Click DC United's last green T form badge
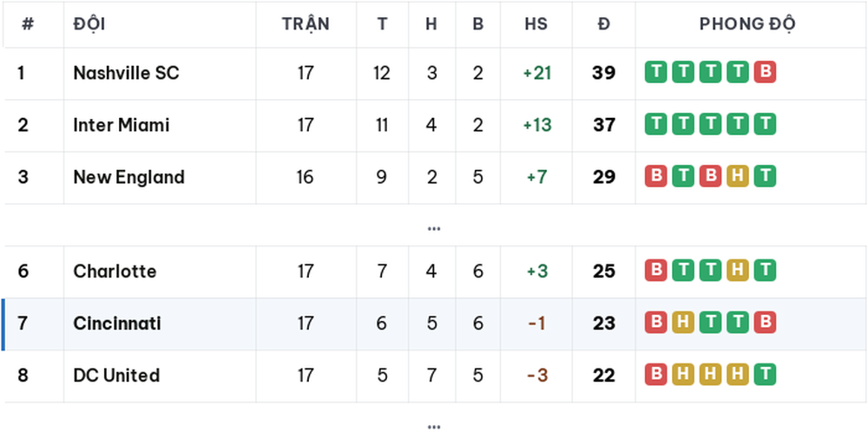The width and height of the screenshot is (868, 445). 765,375
